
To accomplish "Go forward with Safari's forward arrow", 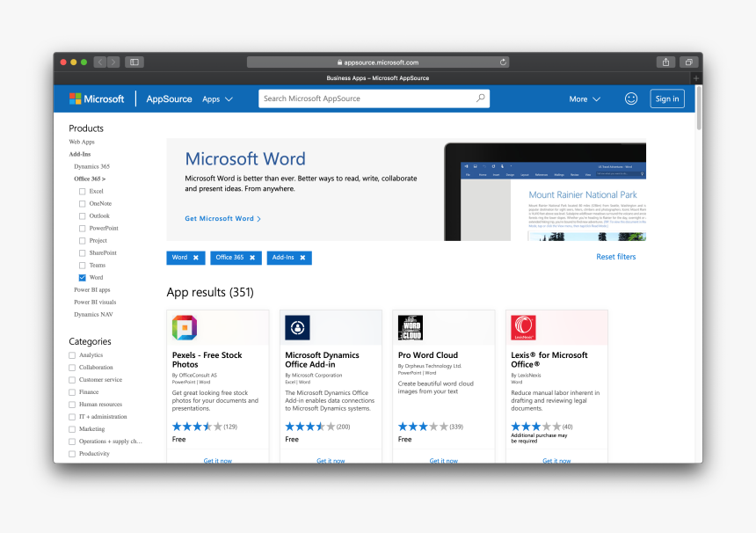I will pyautogui.click(x=113, y=62).
